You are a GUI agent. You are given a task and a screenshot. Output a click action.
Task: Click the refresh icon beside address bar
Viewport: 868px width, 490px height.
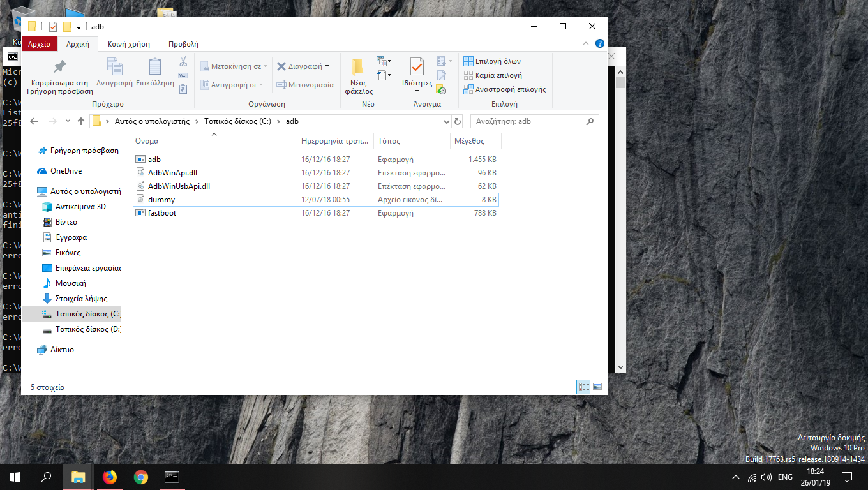458,121
